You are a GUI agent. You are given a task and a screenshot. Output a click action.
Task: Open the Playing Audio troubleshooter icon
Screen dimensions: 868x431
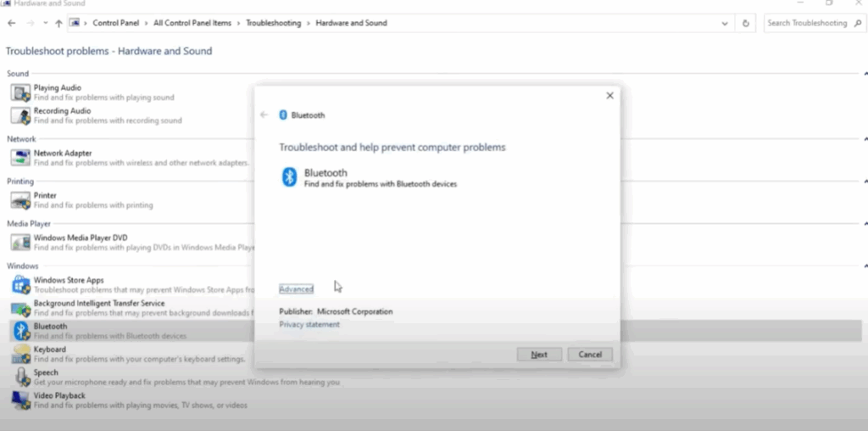tap(20, 92)
